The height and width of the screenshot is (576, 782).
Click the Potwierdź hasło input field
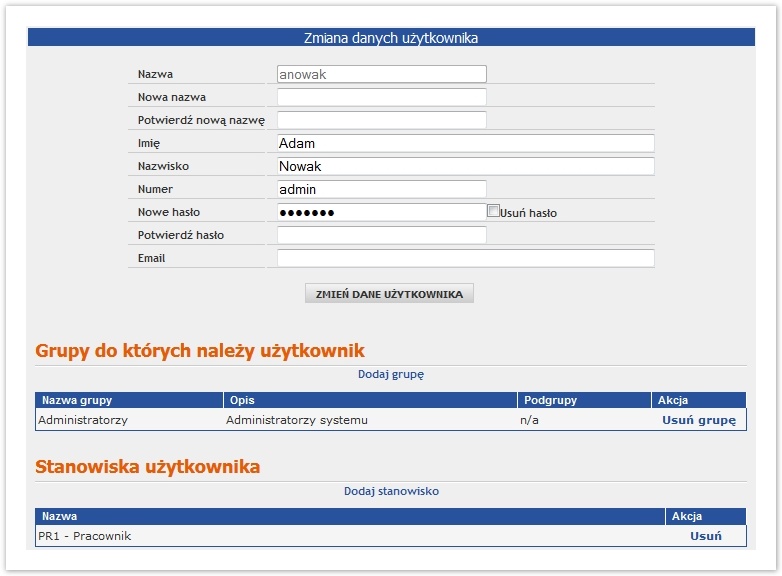click(x=381, y=235)
